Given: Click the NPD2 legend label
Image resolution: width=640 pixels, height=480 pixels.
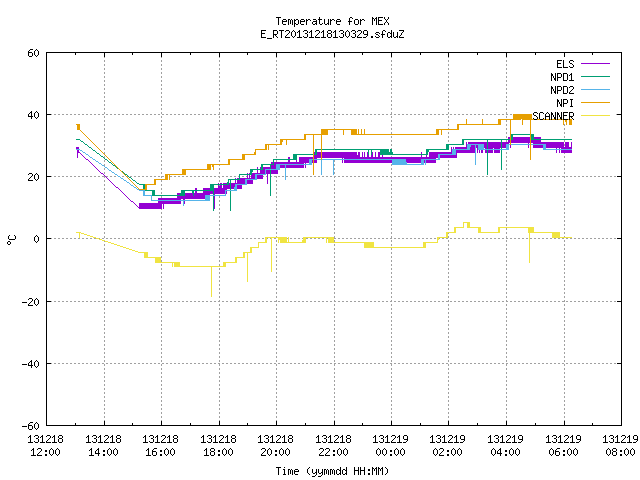Looking at the screenshot, I should pyautogui.click(x=562, y=90).
